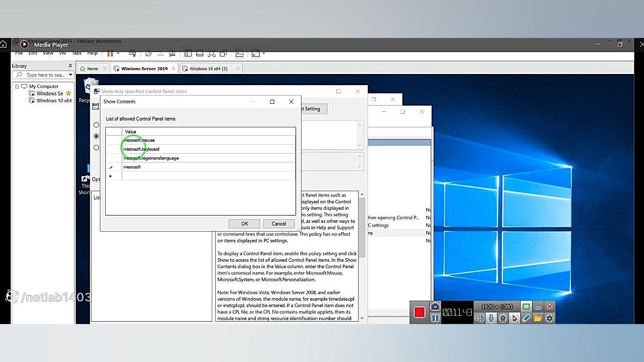Screen dimensions: 644x362
Task: Open the View menu in VMware
Action: pyautogui.click(x=48, y=53)
